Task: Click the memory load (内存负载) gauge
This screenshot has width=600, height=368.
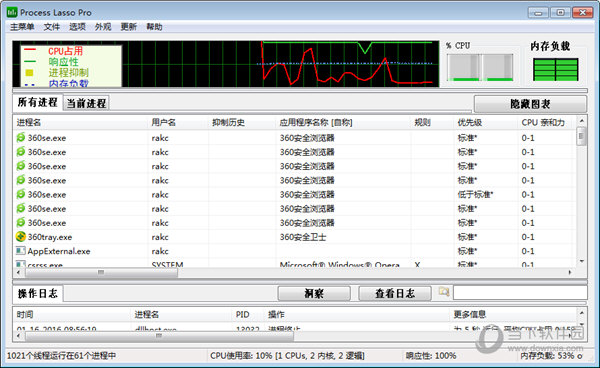Action: (556, 69)
